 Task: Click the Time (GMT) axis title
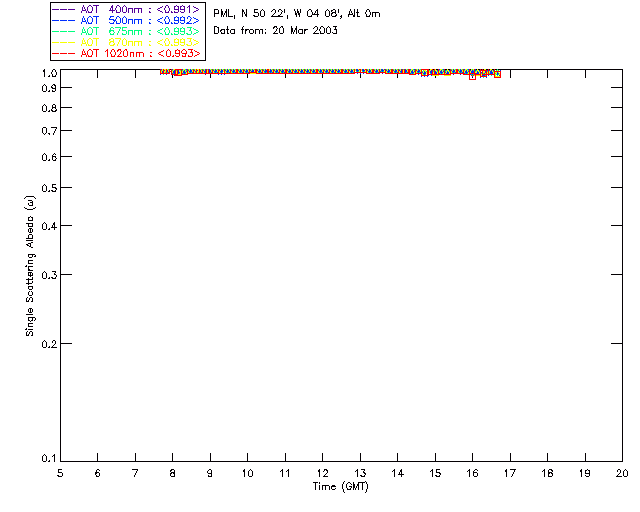[341, 487]
